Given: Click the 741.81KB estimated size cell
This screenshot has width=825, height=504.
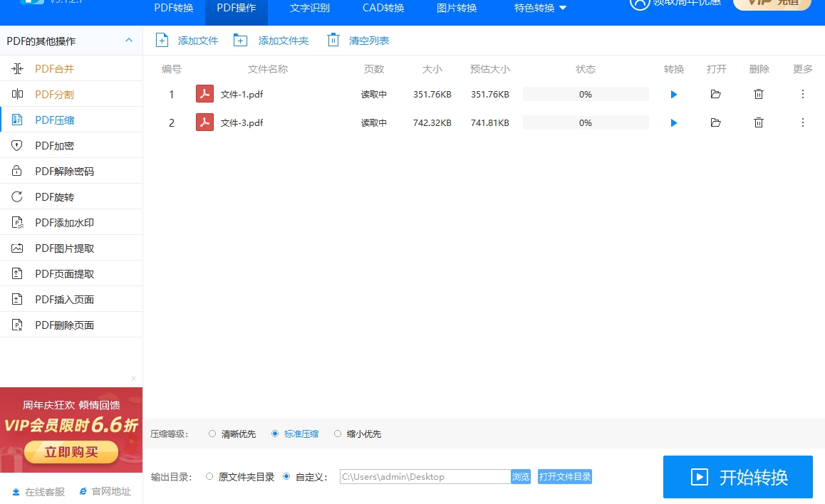Looking at the screenshot, I should pos(490,122).
